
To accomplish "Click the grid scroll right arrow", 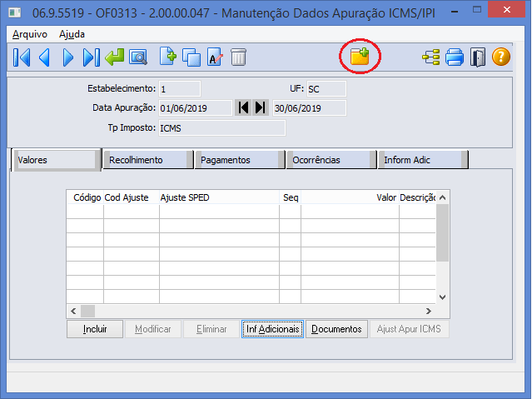I will [429, 311].
